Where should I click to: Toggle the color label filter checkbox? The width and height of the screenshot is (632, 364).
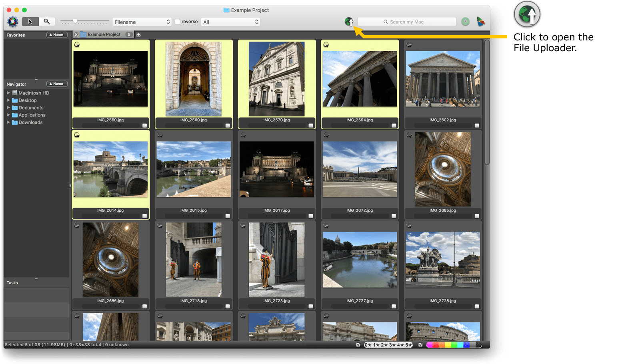(x=420, y=345)
